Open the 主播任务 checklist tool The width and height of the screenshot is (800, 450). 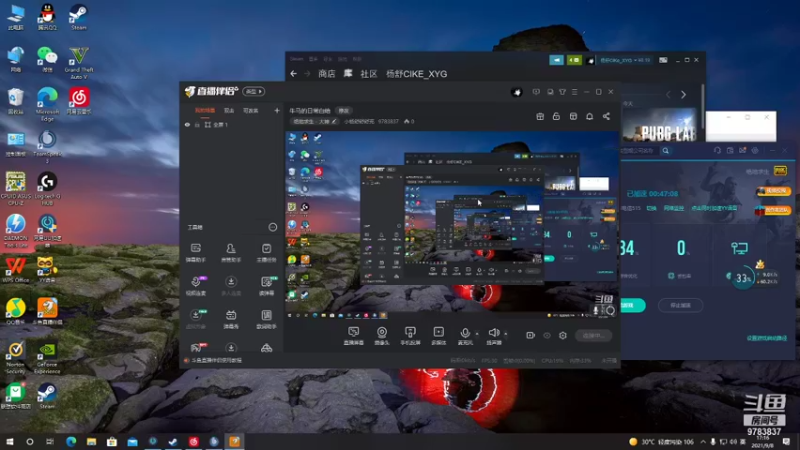tap(266, 253)
